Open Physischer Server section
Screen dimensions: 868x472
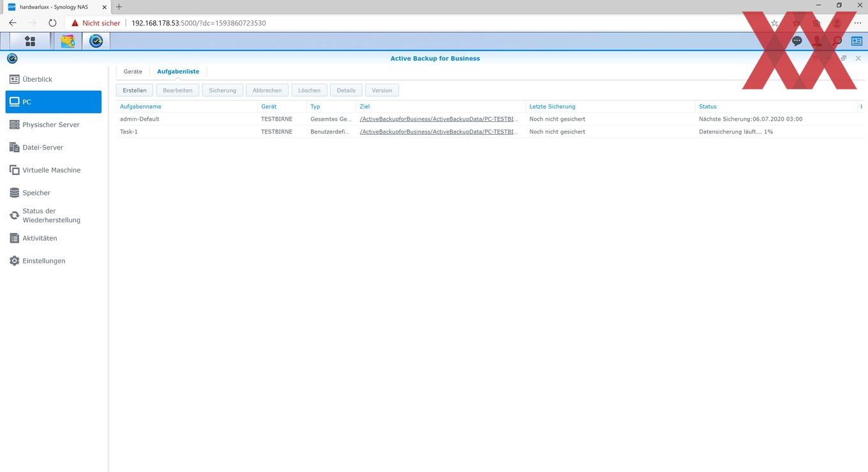(54, 125)
